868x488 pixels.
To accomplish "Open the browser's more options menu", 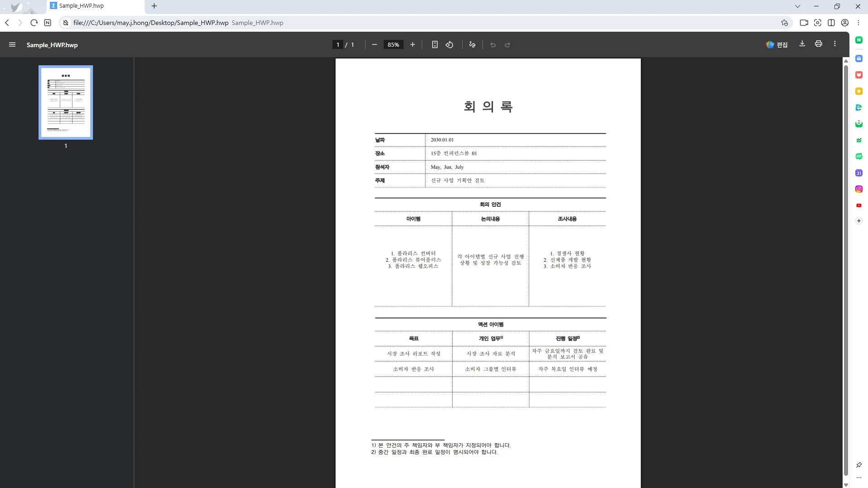I will [x=858, y=23].
